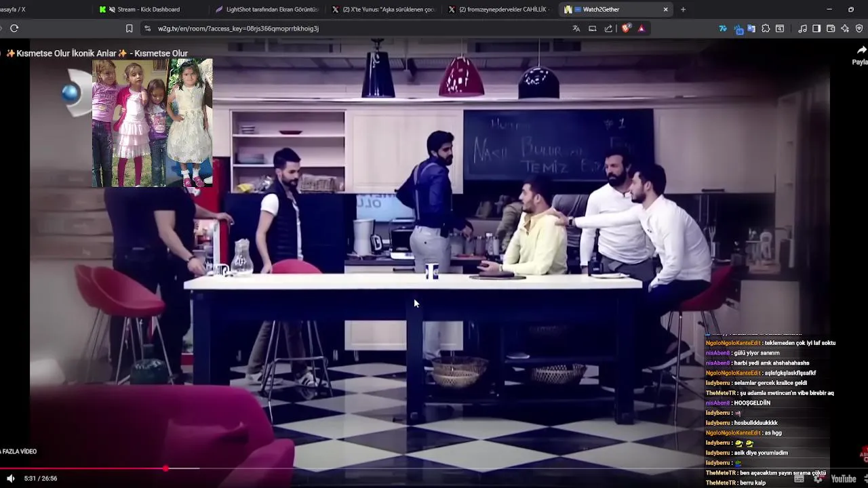868x488 pixels.
Task: Click chat message 'asik diye yorumladim'
Action: point(761,453)
